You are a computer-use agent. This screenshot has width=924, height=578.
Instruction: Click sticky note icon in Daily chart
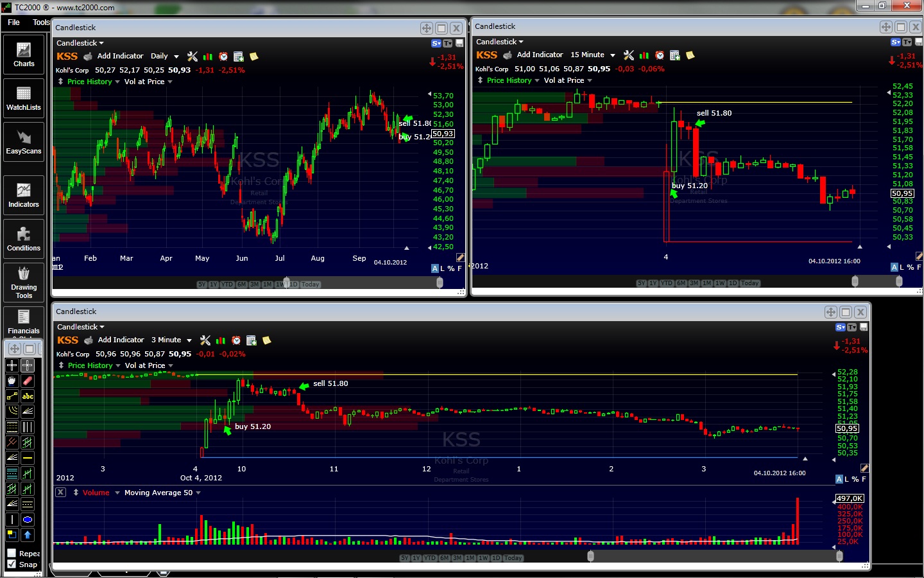click(254, 57)
